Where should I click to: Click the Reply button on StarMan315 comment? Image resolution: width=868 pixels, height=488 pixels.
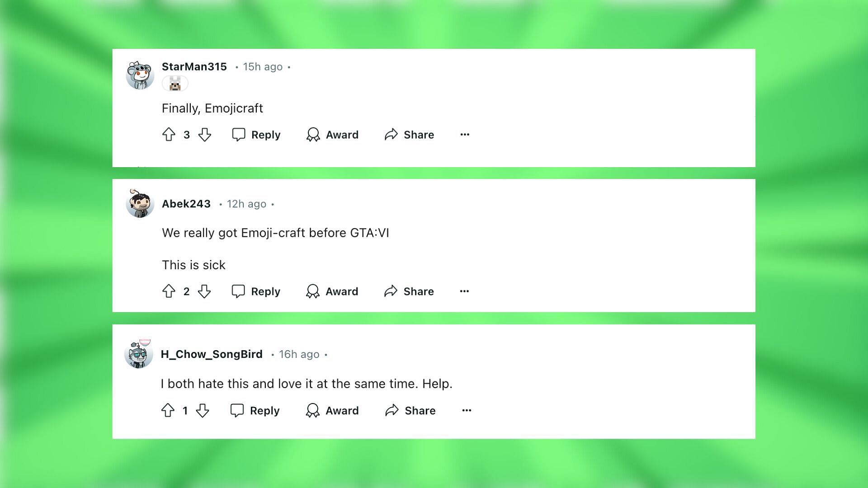point(256,134)
